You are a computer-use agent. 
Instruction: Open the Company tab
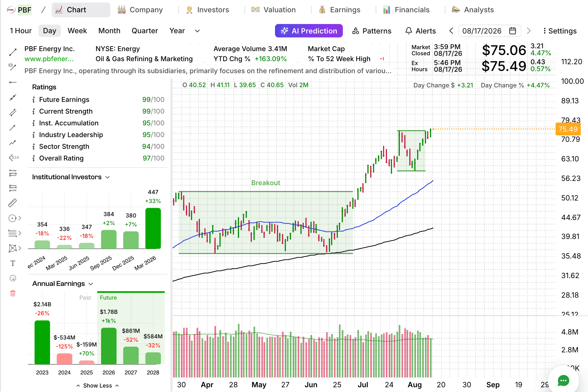pos(140,10)
